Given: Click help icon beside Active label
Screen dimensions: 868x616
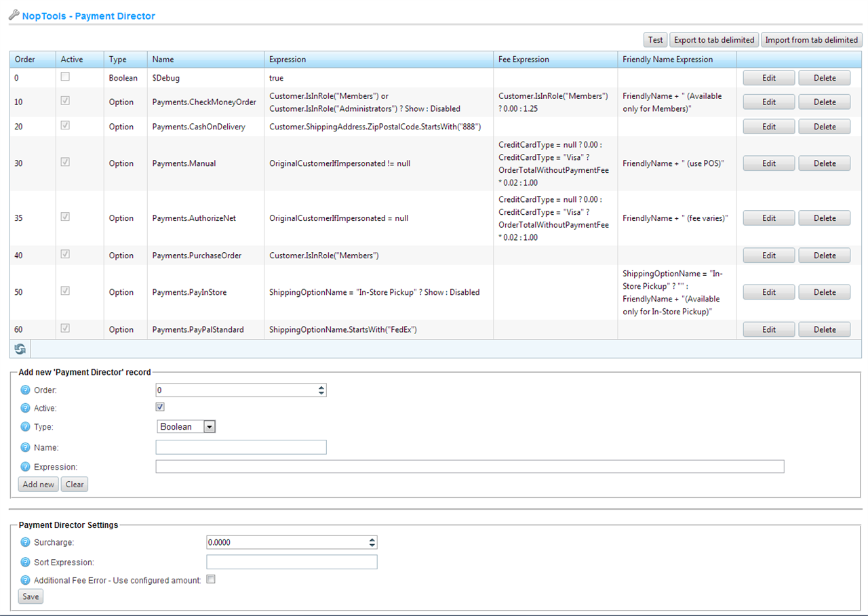Looking at the screenshot, I should (26, 409).
